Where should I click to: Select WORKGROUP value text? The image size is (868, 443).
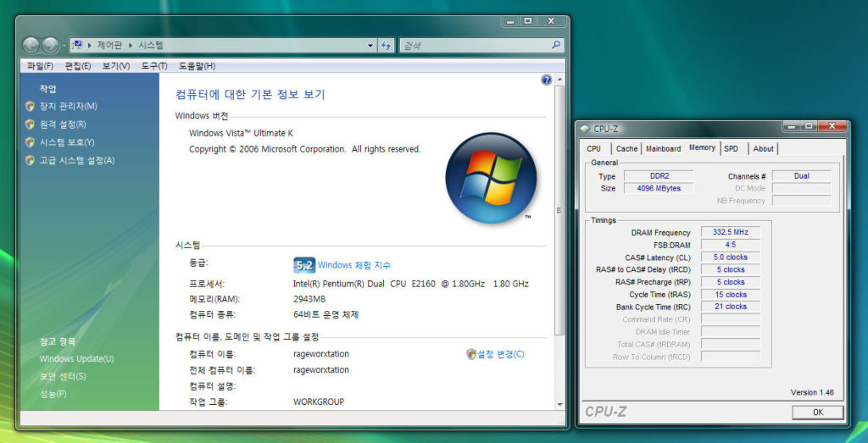point(319,401)
